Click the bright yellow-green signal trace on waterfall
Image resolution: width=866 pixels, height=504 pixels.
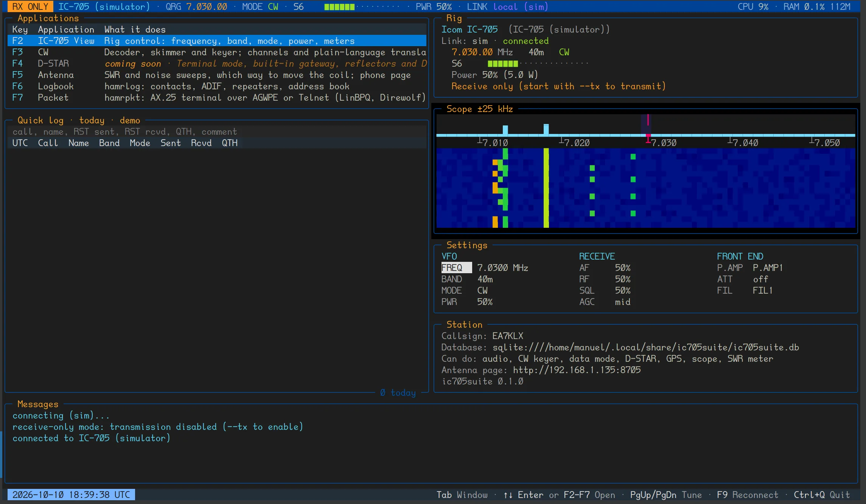pyautogui.click(x=546, y=188)
